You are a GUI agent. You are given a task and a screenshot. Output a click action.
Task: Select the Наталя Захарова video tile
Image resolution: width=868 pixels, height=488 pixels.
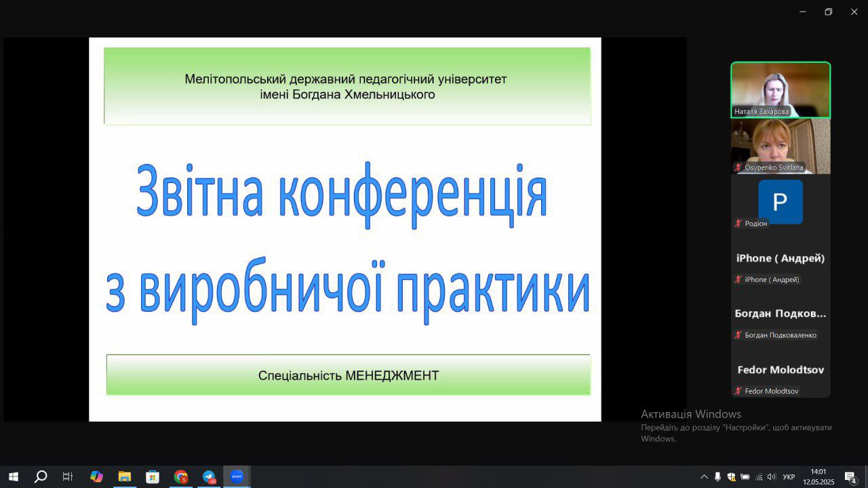[780, 89]
